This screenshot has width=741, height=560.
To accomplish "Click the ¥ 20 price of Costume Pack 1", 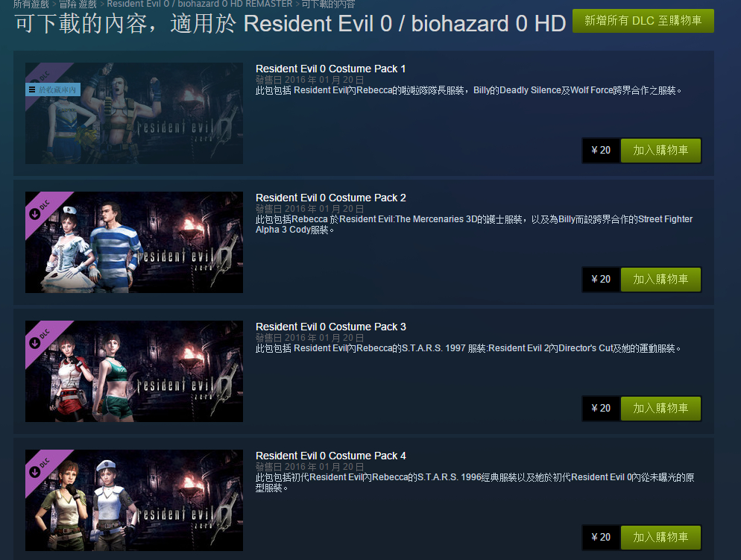I will click(x=601, y=151).
